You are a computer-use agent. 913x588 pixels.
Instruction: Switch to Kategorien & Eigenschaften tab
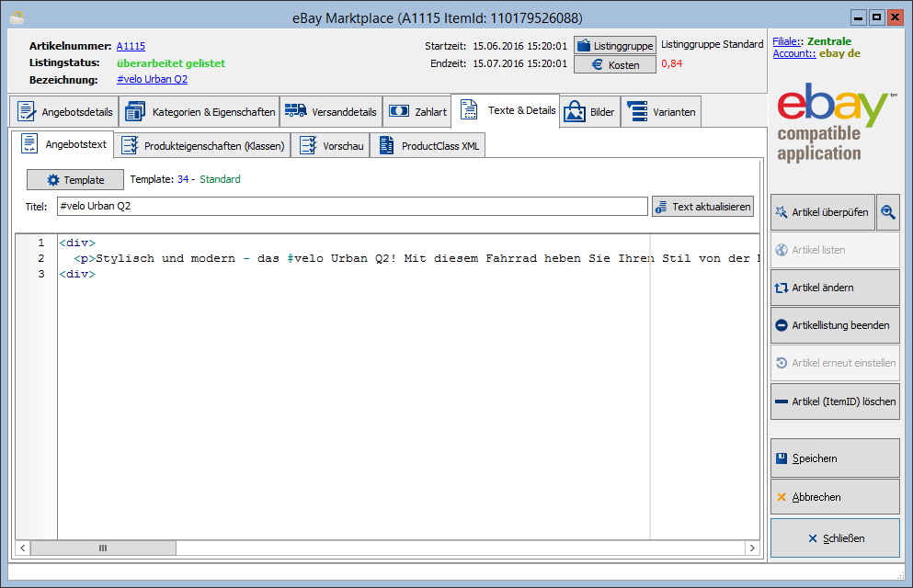pos(200,112)
